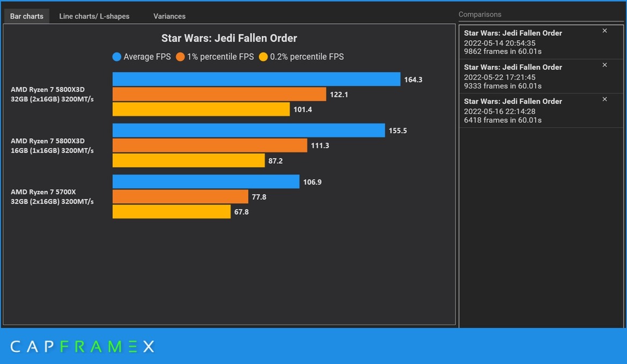
Task: Click the 5800X3D 32GB (2x16GB) label
Action: click(52, 94)
